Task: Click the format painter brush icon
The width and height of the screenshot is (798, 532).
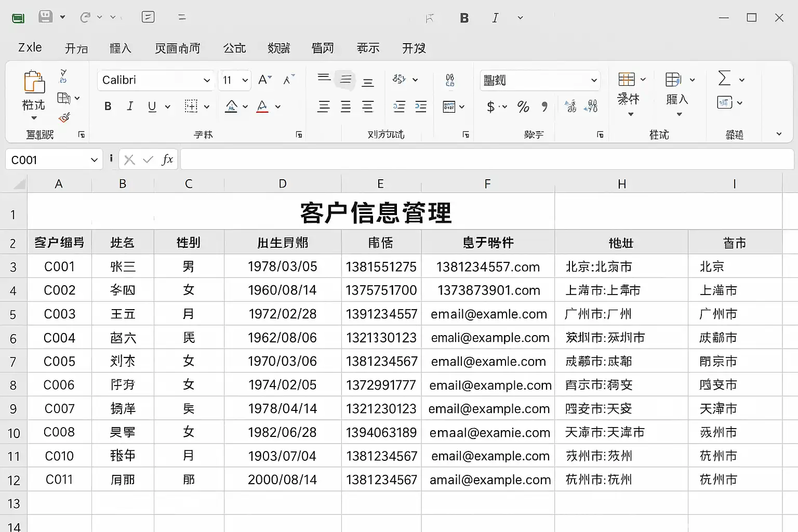Action: 64,118
